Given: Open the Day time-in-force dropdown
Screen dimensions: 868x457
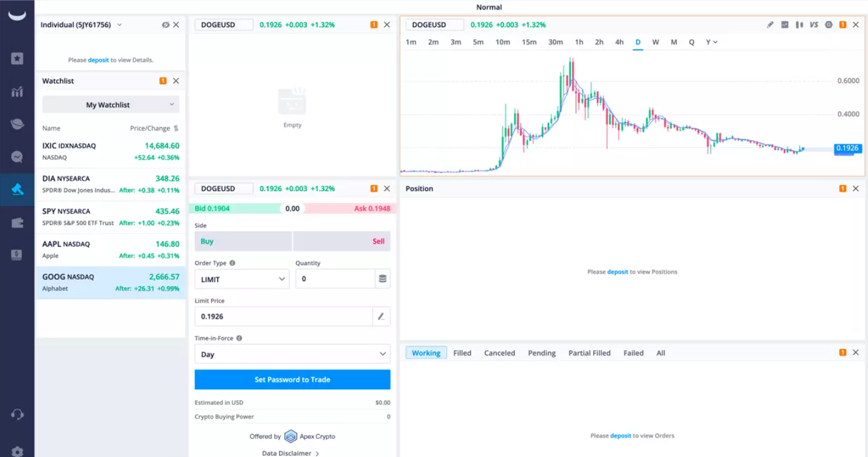Looking at the screenshot, I should [292, 354].
